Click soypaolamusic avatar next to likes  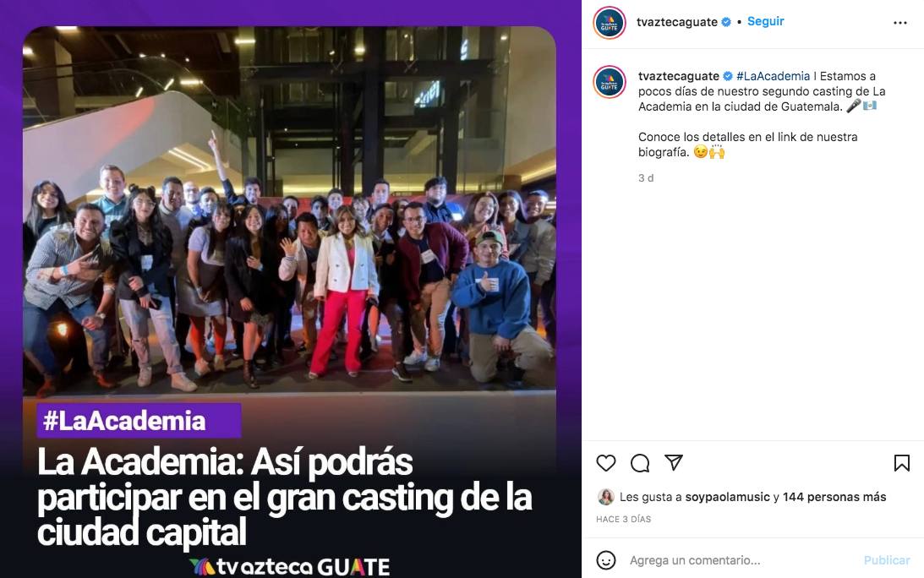coord(606,497)
